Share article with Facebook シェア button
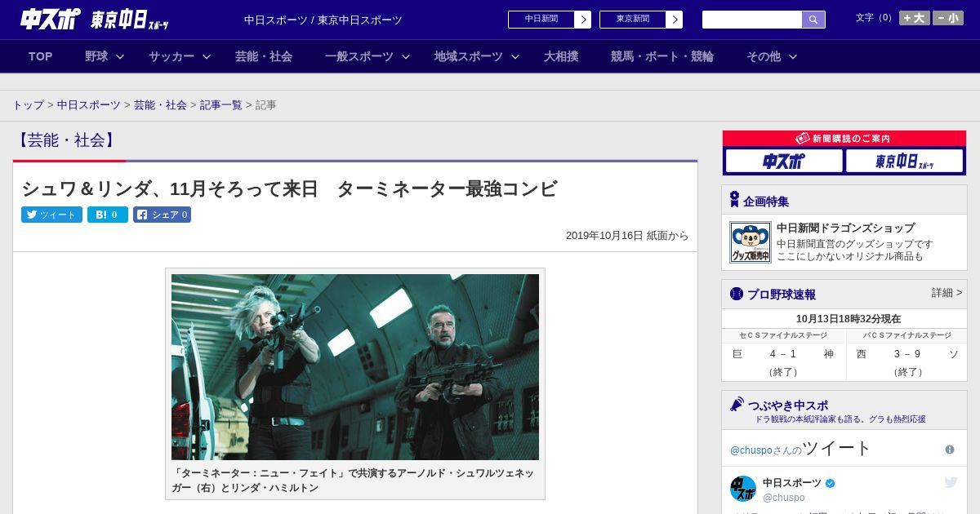Screen dimensions: 980x514 point(162,215)
